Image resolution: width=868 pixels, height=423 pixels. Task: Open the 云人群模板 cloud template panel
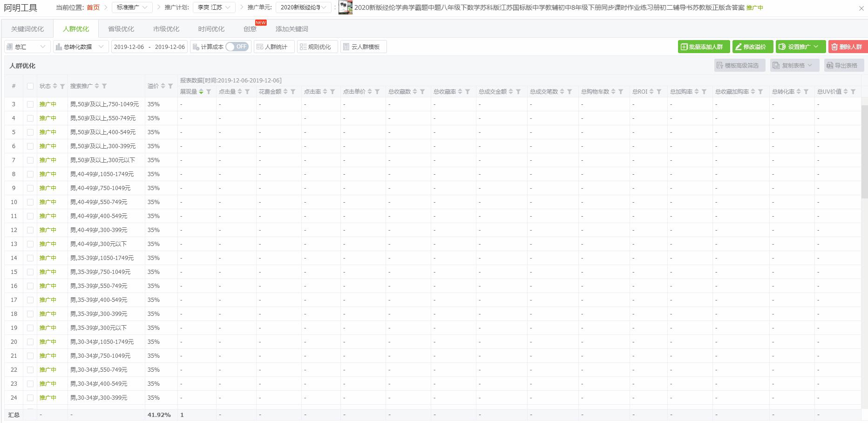coord(363,47)
